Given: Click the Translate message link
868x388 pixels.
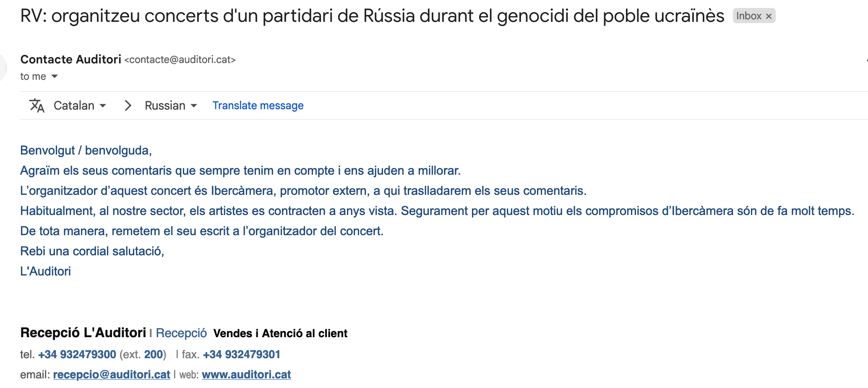Looking at the screenshot, I should tap(258, 105).
